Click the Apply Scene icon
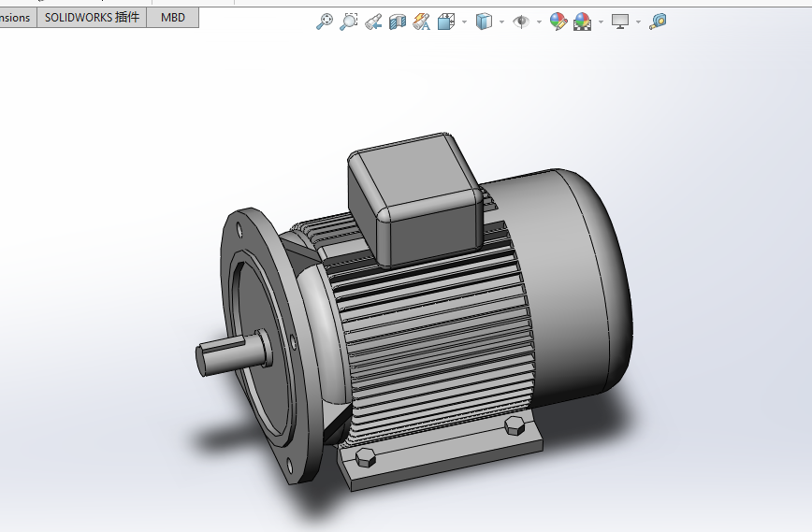The height and width of the screenshot is (532, 812). point(583,21)
